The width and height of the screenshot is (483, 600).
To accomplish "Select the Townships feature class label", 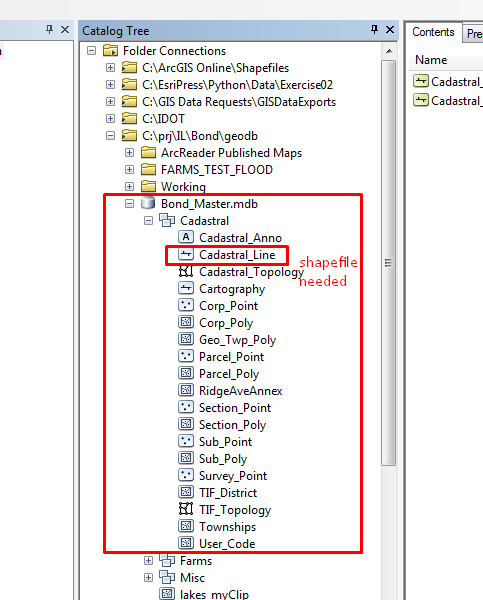I will (227, 527).
